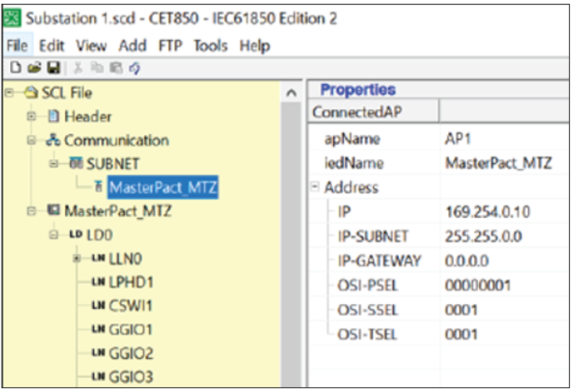The image size is (576, 392).
Task: Collapse the MasterPact_MTZ IED node
Action: tap(31, 211)
